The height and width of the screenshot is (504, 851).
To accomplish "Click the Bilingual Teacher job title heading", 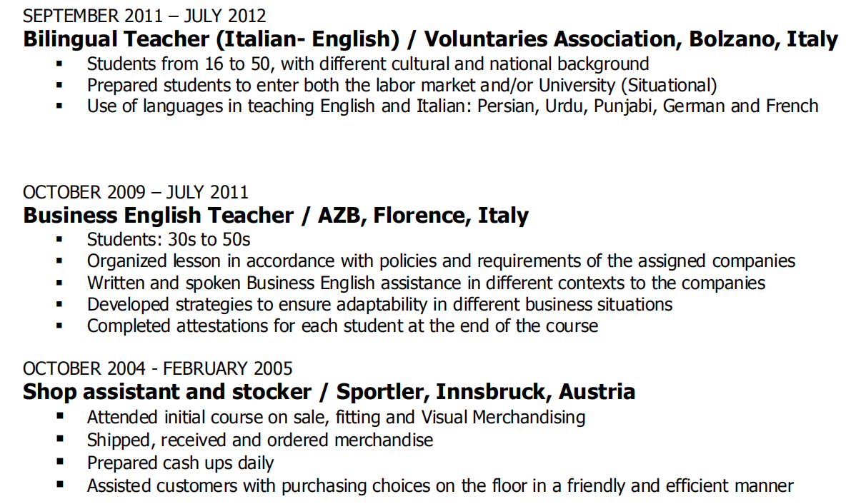I will pos(430,39).
